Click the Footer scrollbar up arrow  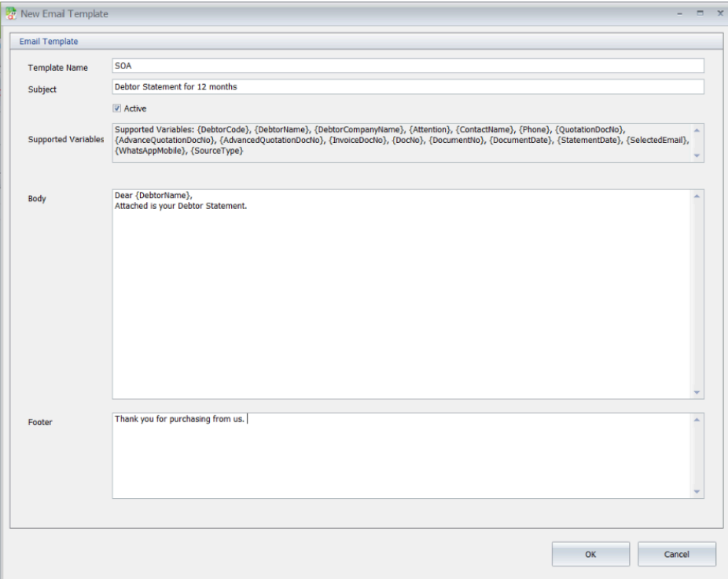697,420
